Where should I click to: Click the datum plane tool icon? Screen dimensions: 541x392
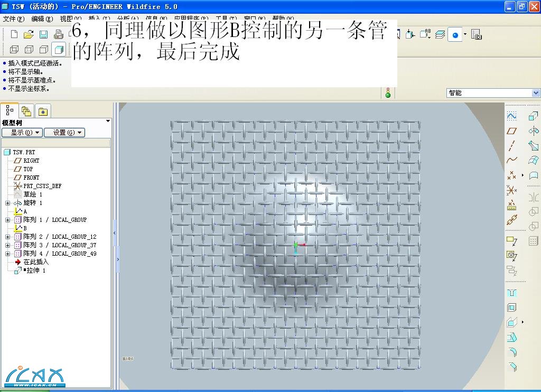pos(511,131)
